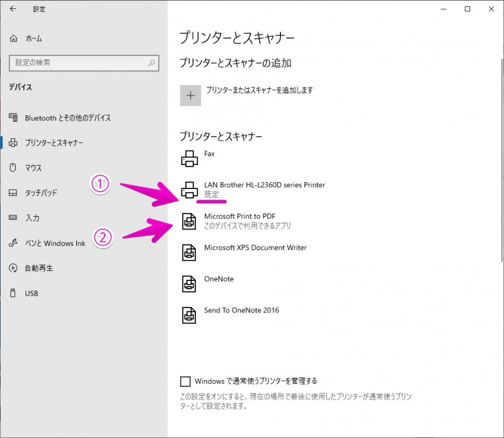Click the plus icon to add printer
Viewport: 504px width, 438px height.
pyautogui.click(x=190, y=95)
